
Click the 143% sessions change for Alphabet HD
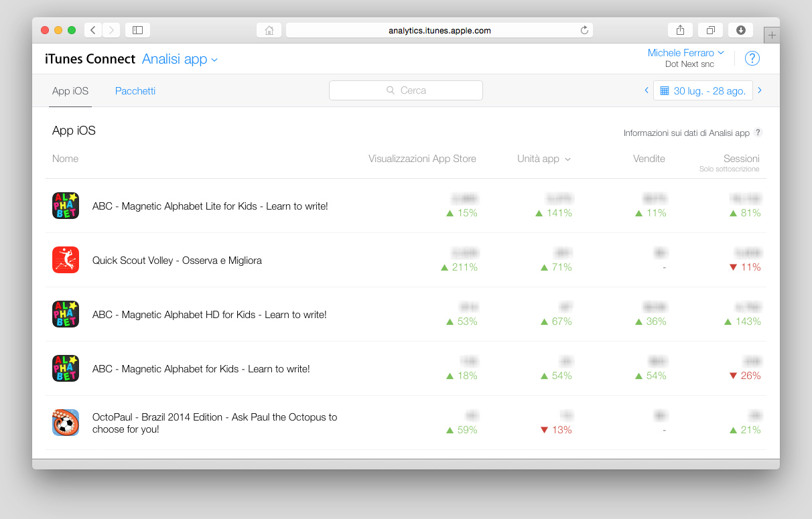[x=742, y=321]
